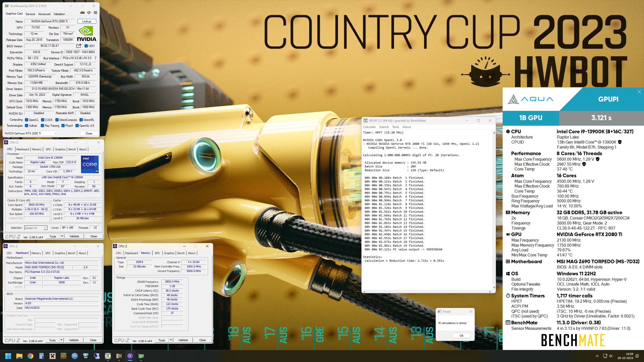Viewport: 644px width, 362px height.
Task: Click GPUPI horizontal scrollbar right arrow
Action: 490,292
